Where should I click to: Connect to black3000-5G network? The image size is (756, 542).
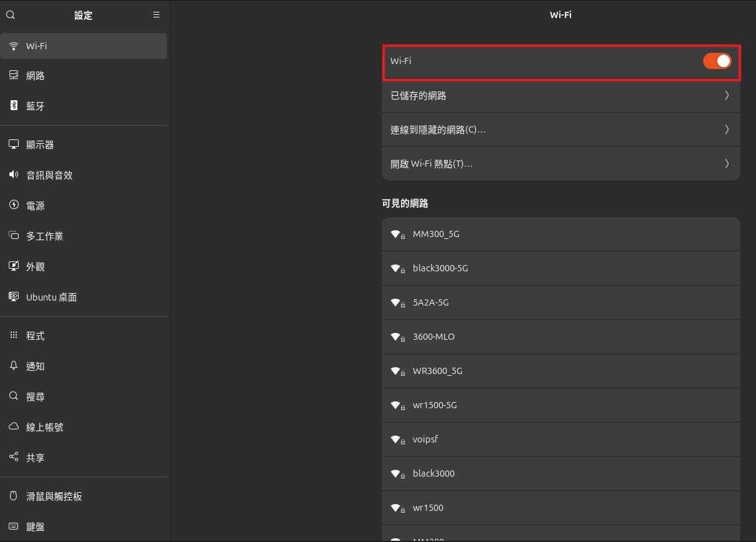(560, 268)
